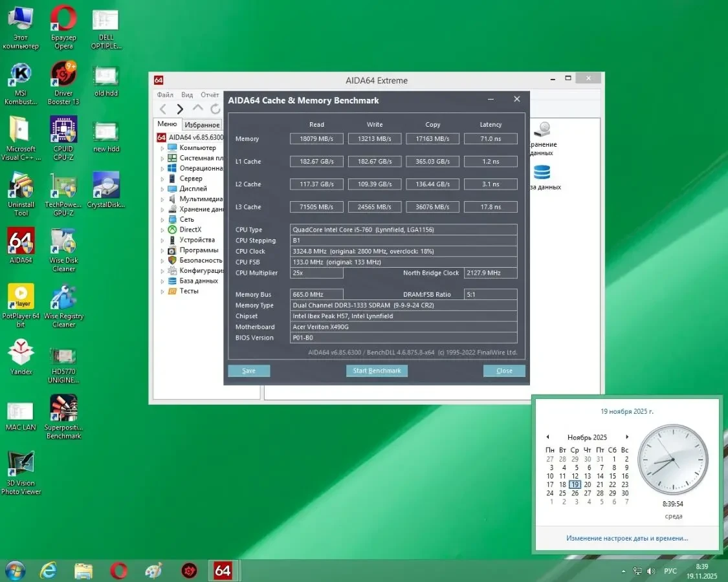This screenshot has width=728, height=582.
Task: Select the Дисплей category icon
Action: click(172, 188)
